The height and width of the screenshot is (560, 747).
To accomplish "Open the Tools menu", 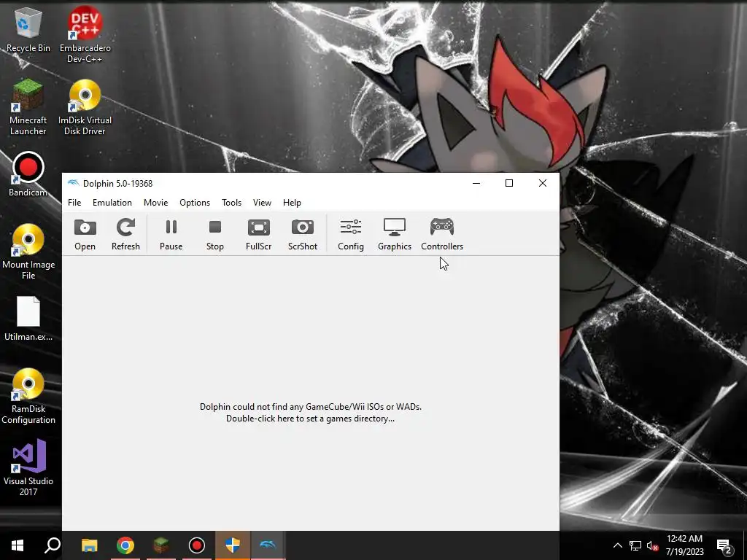I will pos(231,203).
